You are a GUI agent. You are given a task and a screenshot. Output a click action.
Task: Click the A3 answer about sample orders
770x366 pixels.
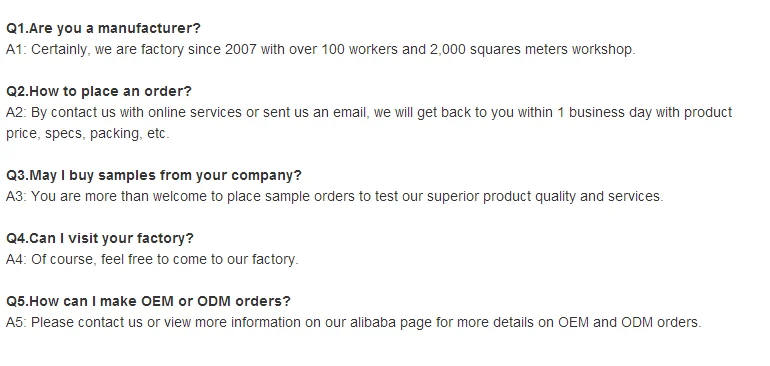334,197
